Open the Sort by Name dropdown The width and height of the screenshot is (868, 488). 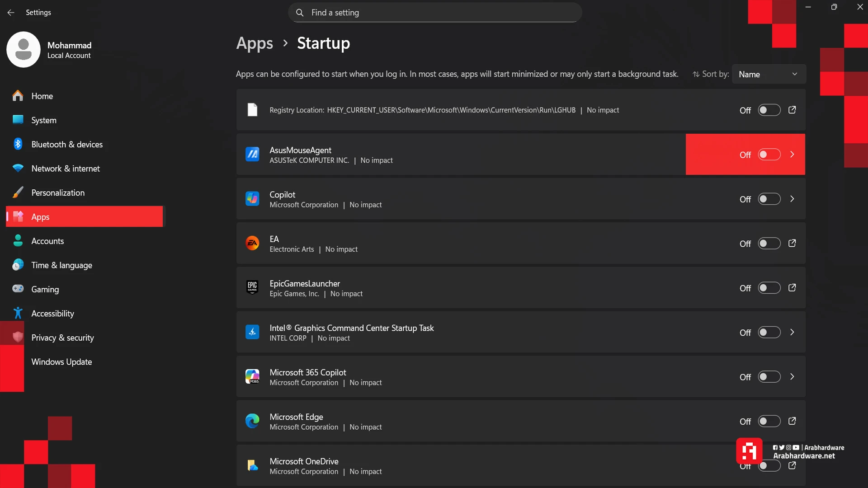768,75
